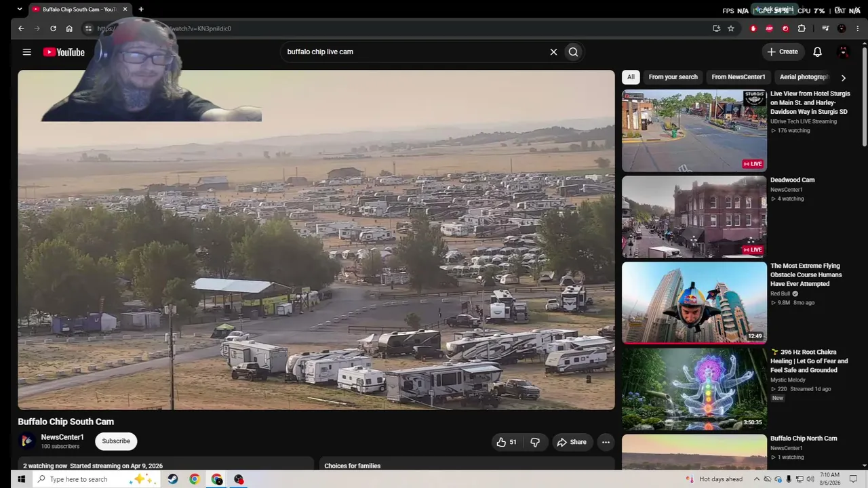This screenshot has width=868, height=488.
Task: Open the Live View from Hotel Sturgis title
Action: click(x=810, y=102)
